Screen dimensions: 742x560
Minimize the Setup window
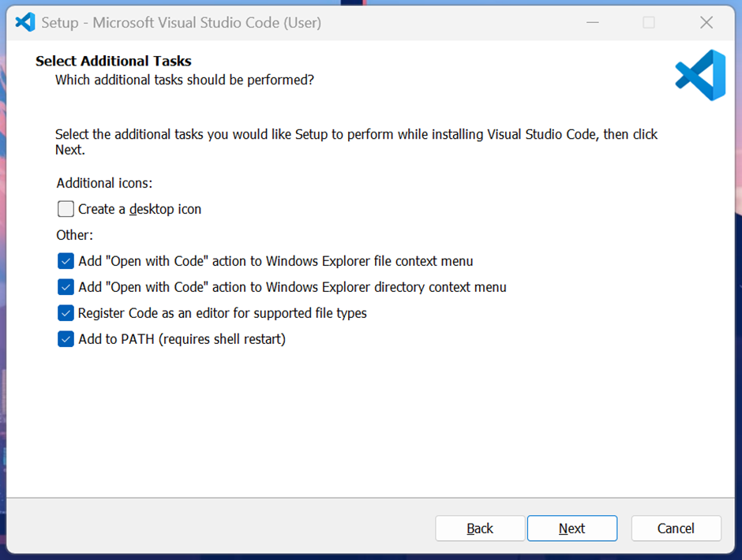593,22
